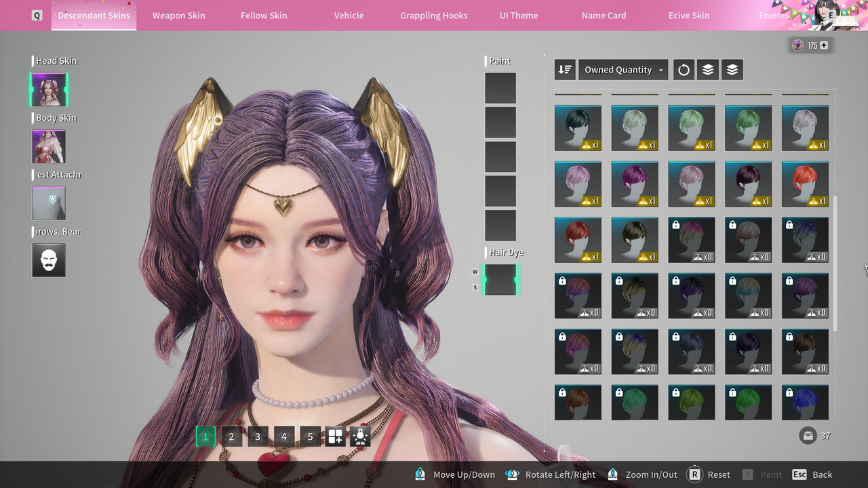Click the inventory chest icon beside 37
The image size is (868, 488).
click(x=808, y=436)
